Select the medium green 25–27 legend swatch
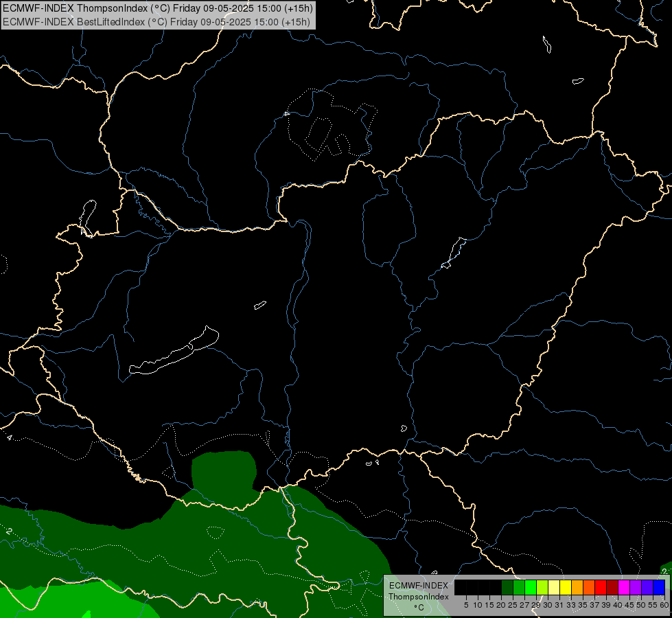This screenshot has width=672, height=618. tap(518, 587)
